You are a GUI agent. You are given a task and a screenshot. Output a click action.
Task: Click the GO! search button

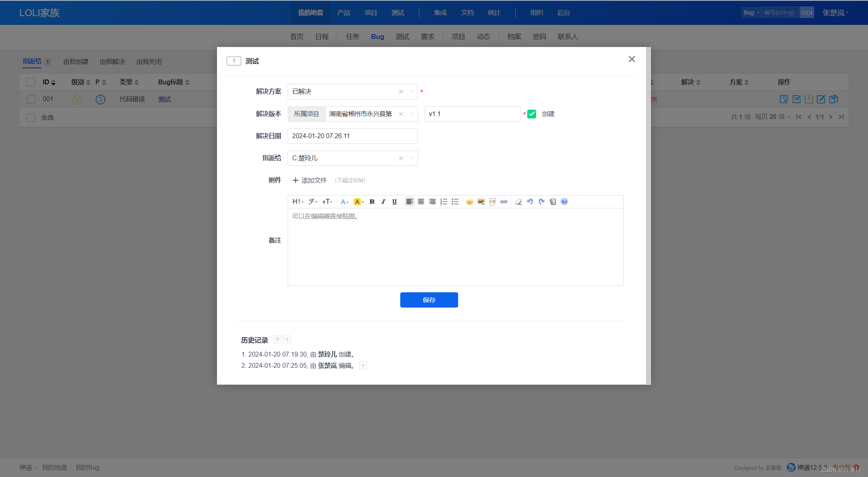point(807,12)
